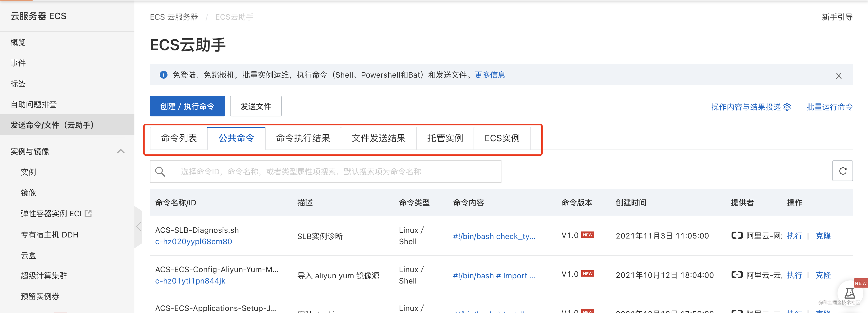
Task: Open 标签 in the sidebar
Action: 18,84
